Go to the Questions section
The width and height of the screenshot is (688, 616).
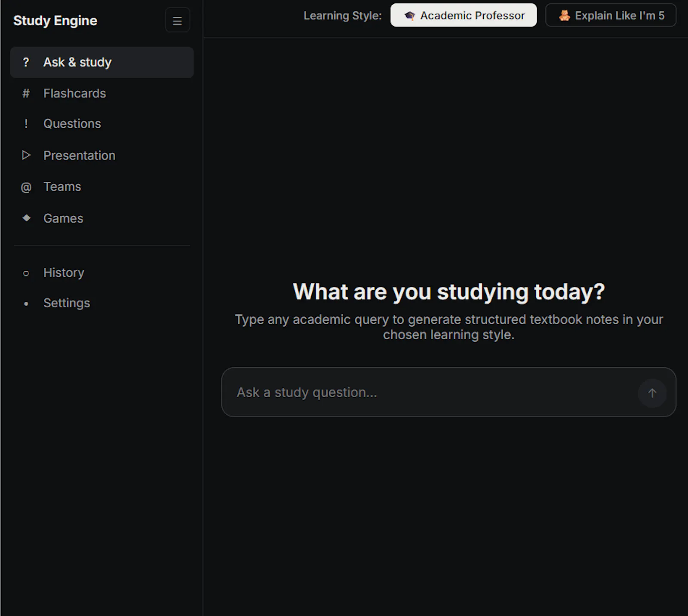102,124
